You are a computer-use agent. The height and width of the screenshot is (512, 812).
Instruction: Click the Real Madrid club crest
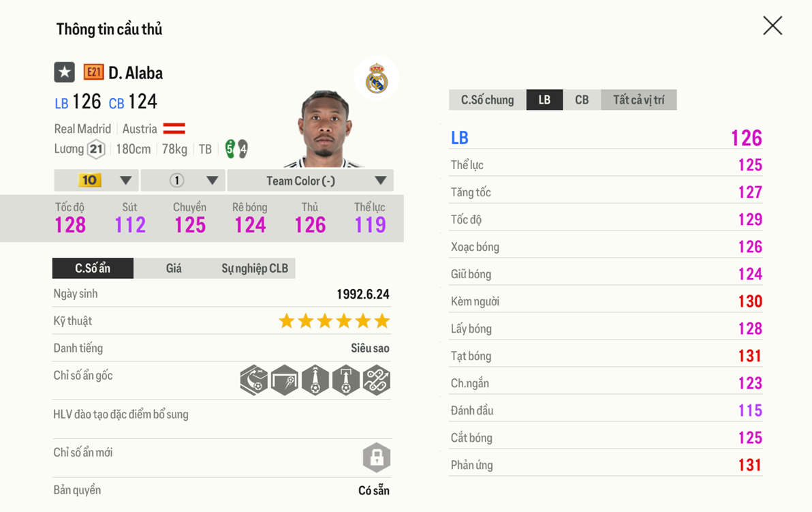pyautogui.click(x=377, y=79)
